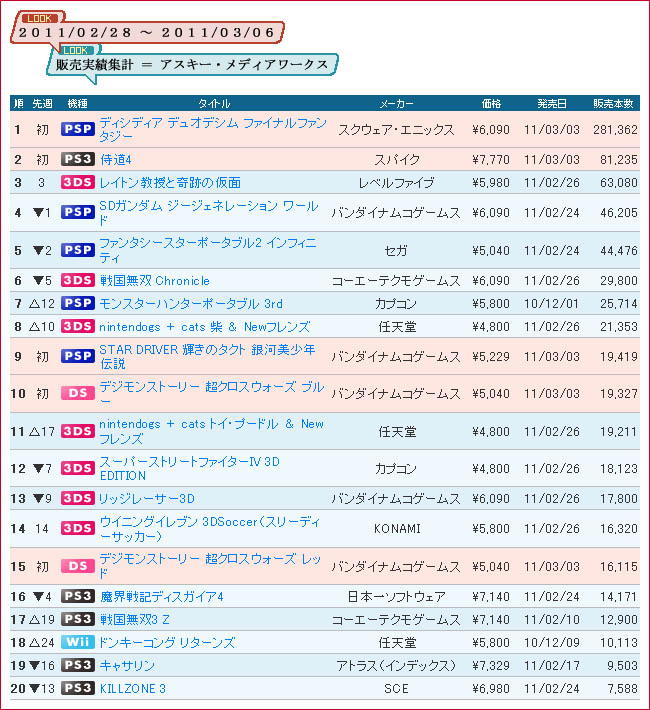650x710 pixels.
Task: Click the 3DS badge beside リッジレーサー3D
Action: pyautogui.click(x=78, y=498)
